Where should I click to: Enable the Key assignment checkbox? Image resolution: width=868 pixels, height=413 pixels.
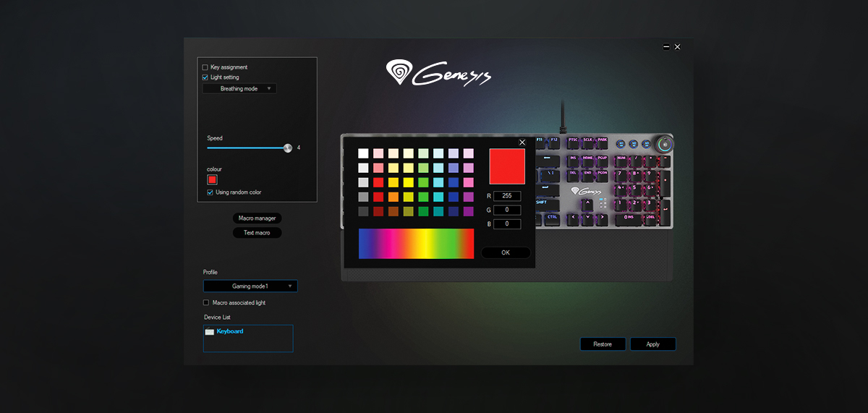click(205, 67)
